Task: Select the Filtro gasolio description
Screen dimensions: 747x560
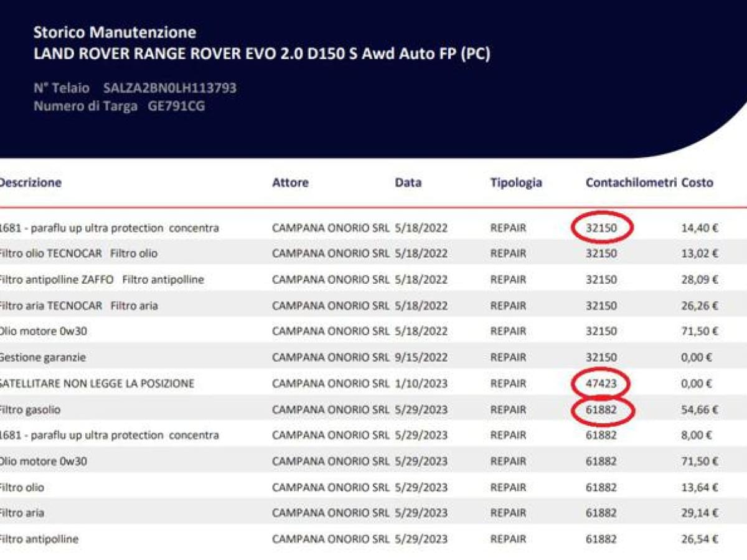Action: pos(31,410)
